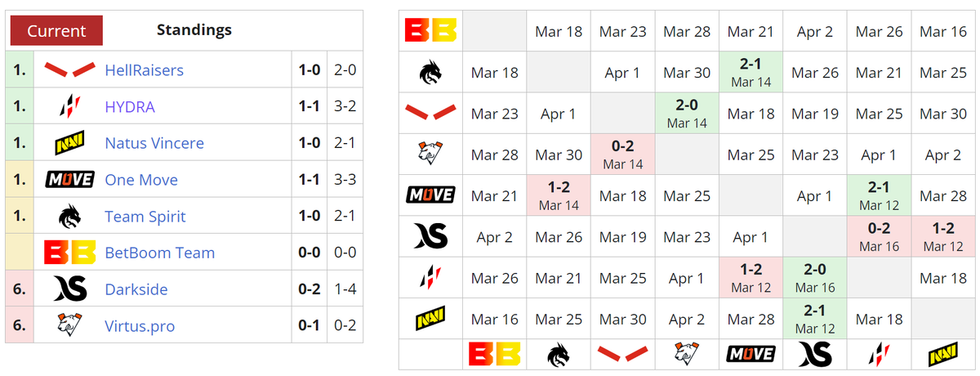Click the Current button above the standings
The height and width of the screenshot is (376, 980).
[56, 31]
